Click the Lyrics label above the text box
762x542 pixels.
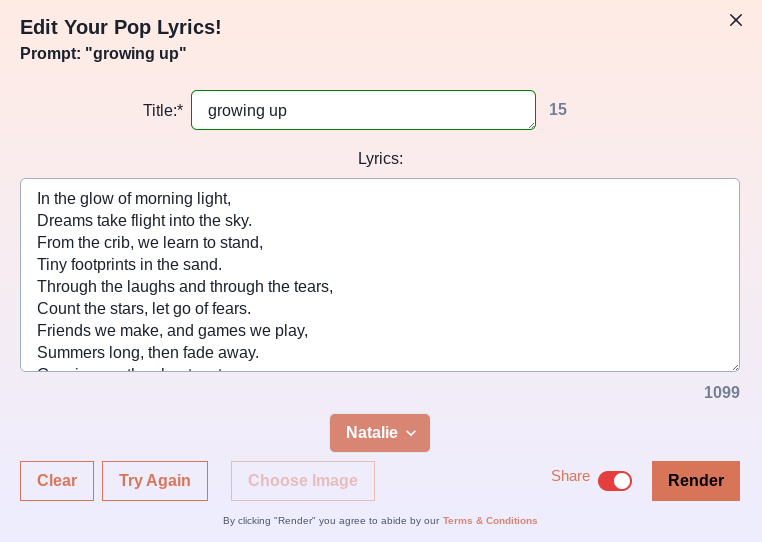click(x=380, y=159)
